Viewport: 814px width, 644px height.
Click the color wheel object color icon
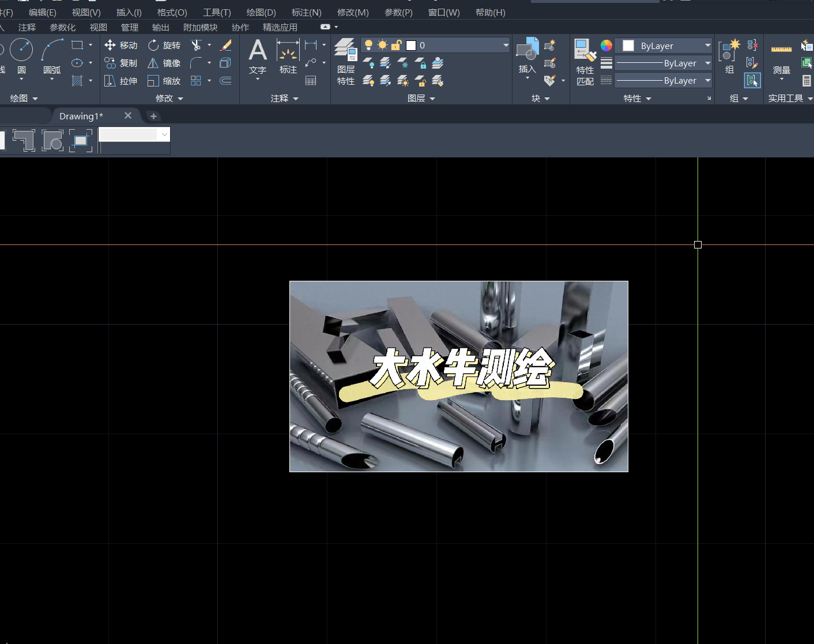pos(606,46)
